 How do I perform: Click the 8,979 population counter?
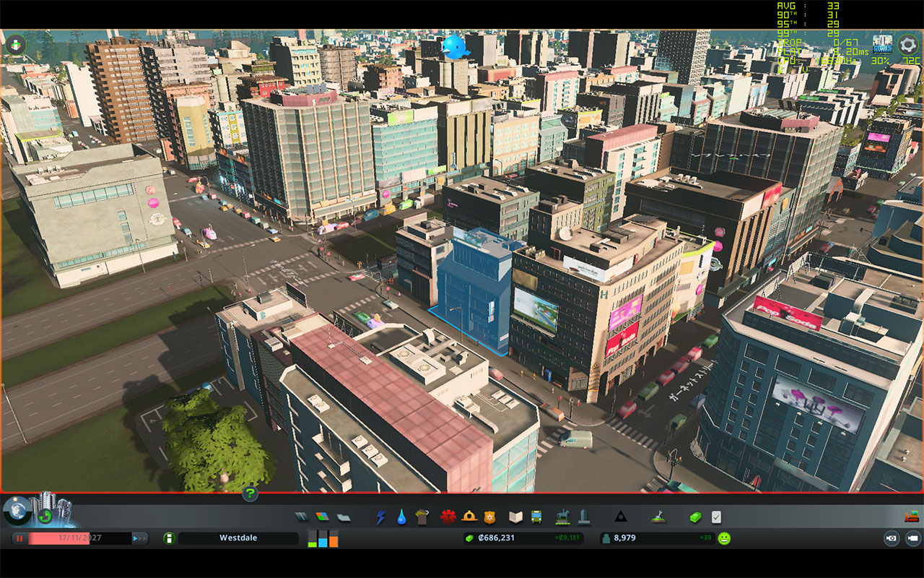click(x=625, y=538)
